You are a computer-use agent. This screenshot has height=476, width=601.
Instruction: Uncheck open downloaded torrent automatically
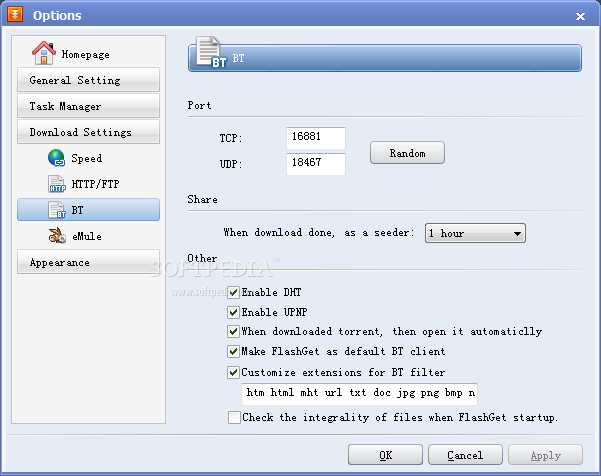coord(233,332)
